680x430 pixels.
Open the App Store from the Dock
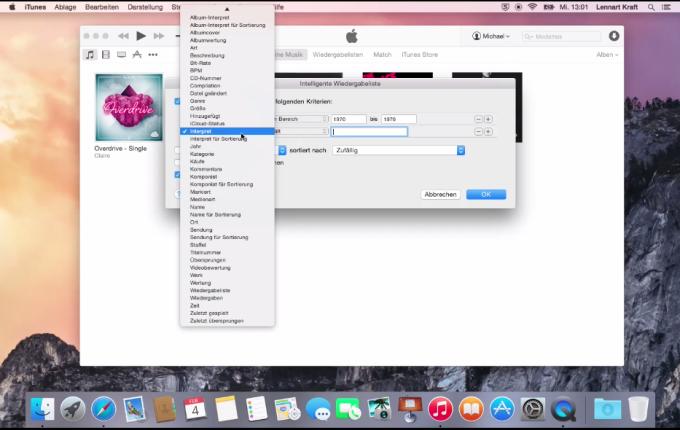pos(502,409)
